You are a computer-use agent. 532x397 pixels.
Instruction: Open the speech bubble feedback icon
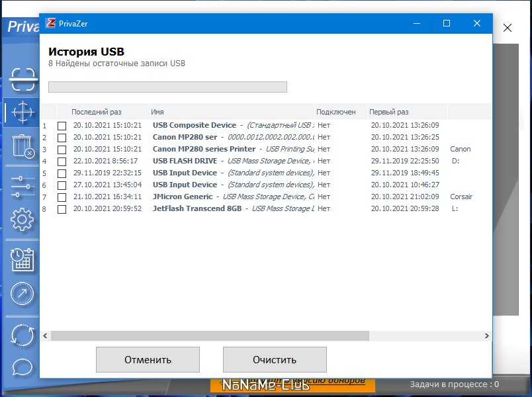click(x=22, y=367)
